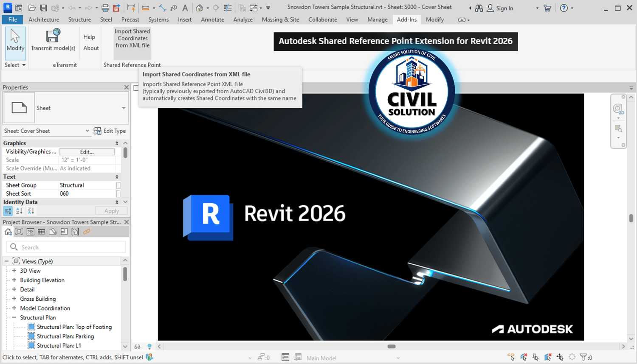Open Help via the question mark icon
Image resolution: width=637 pixels, height=364 pixels.
(x=564, y=8)
